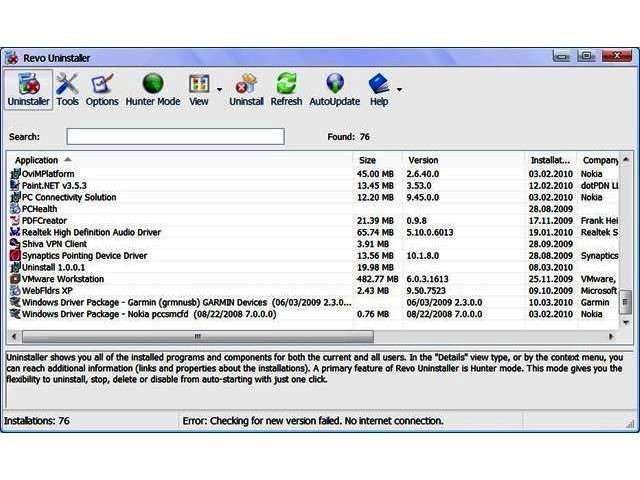Activate Hunter Mode icon
The image size is (640, 480).
[x=152, y=88]
